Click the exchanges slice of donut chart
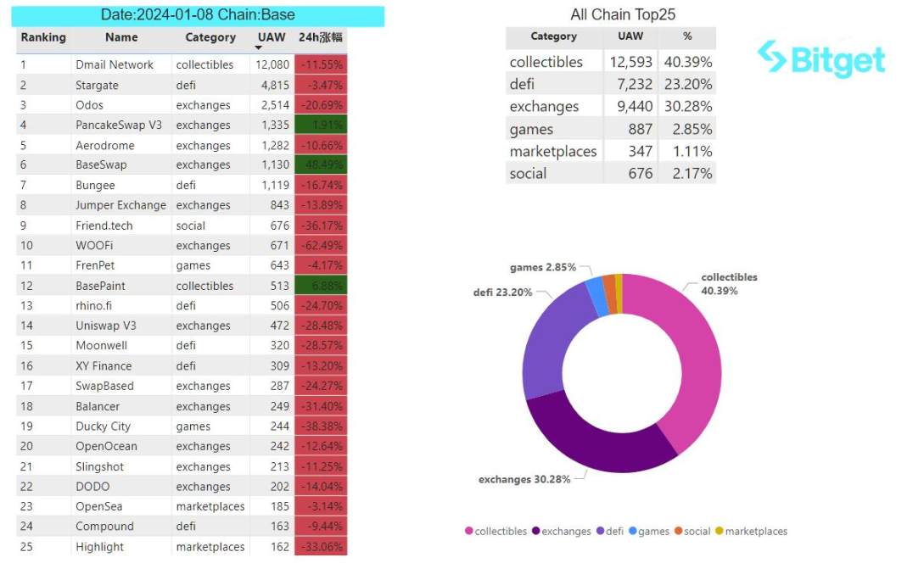This screenshot has height=563, width=924. point(594,441)
